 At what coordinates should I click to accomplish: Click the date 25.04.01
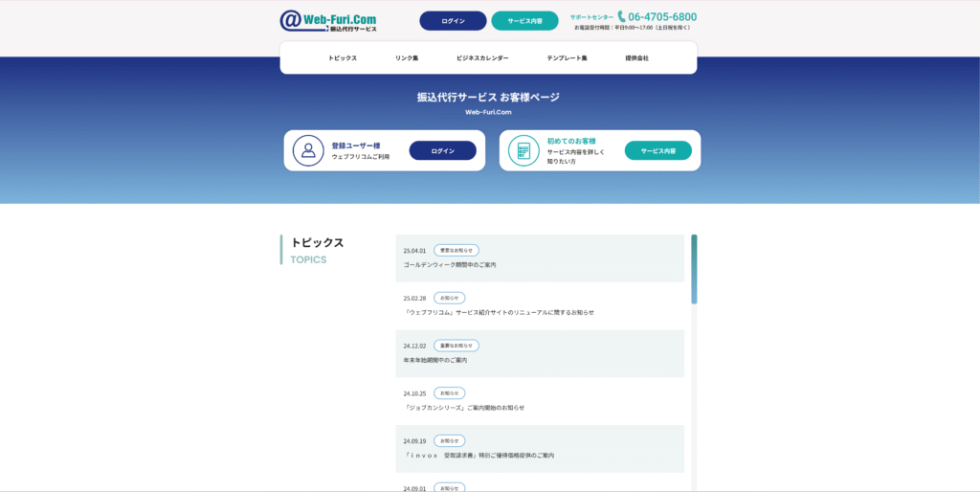[x=414, y=251]
